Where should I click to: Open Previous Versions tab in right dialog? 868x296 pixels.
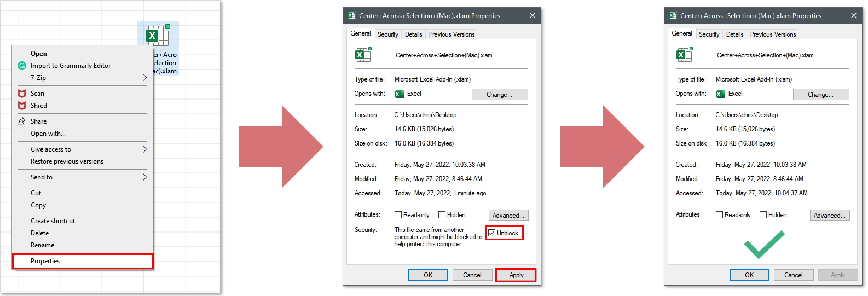[773, 34]
